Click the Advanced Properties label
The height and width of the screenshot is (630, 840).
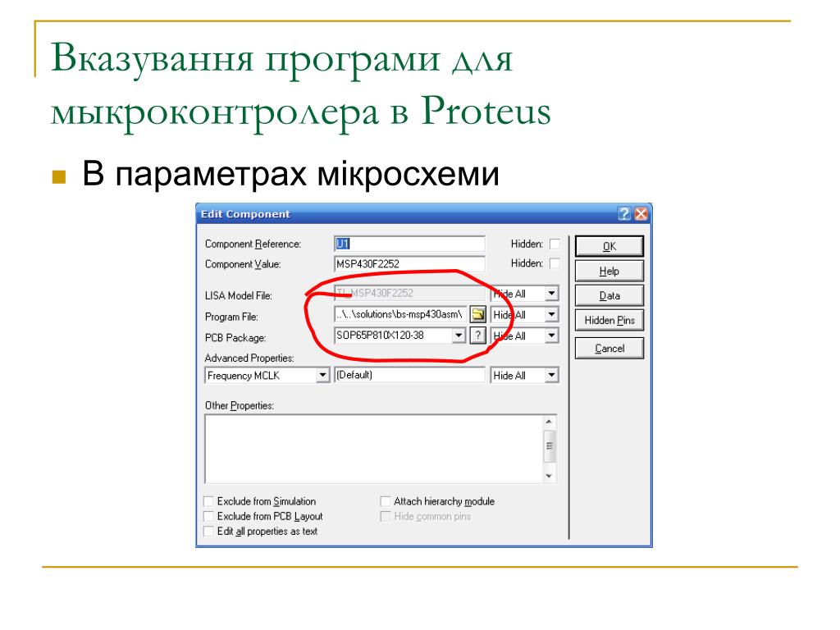pyautogui.click(x=249, y=358)
